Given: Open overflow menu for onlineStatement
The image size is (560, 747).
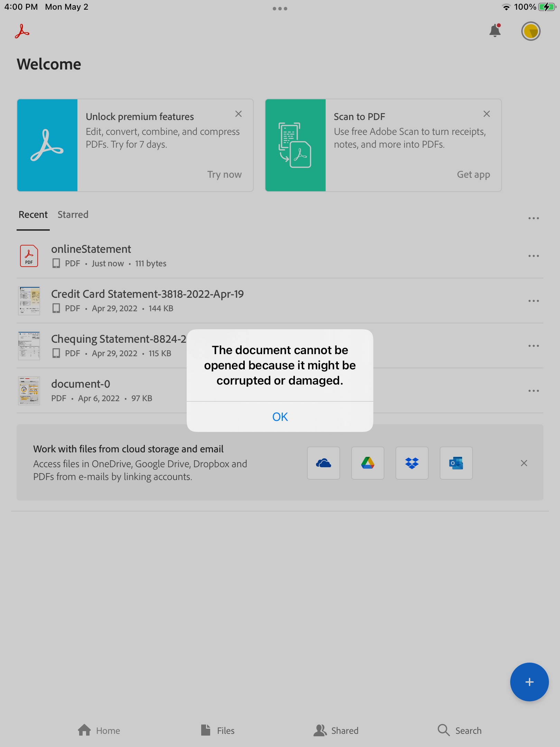Looking at the screenshot, I should (533, 256).
